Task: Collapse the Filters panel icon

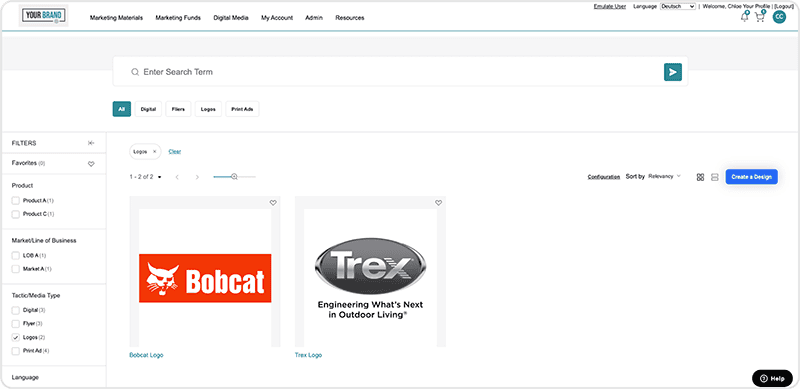Action: pyautogui.click(x=91, y=143)
